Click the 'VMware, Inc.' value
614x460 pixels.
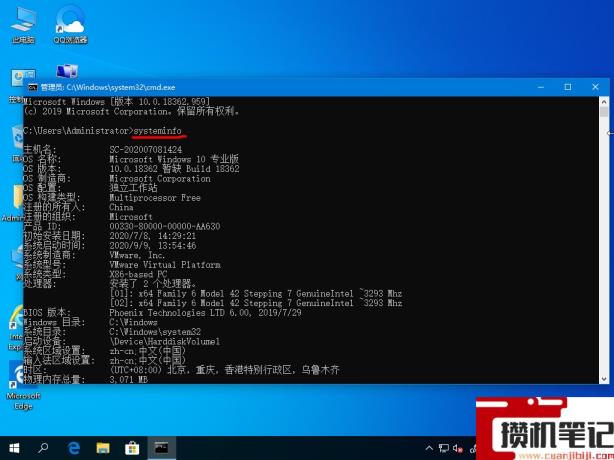[x=137, y=255]
